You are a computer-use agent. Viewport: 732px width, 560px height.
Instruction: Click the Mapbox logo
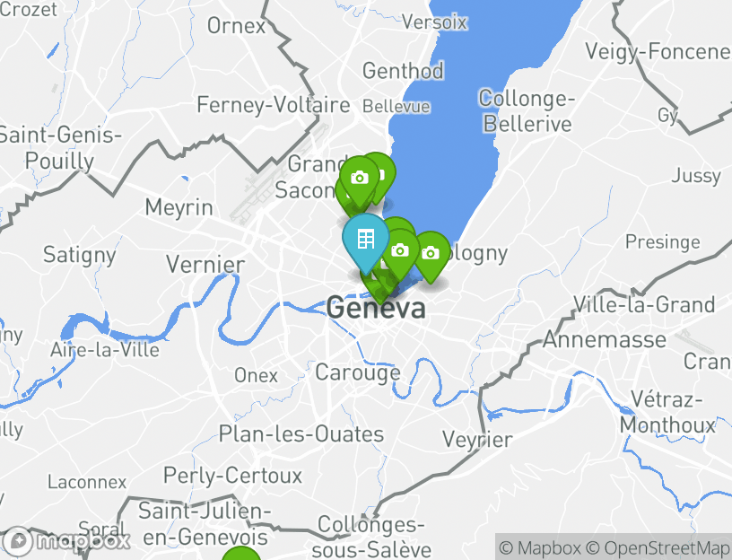click(x=65, y=541)
